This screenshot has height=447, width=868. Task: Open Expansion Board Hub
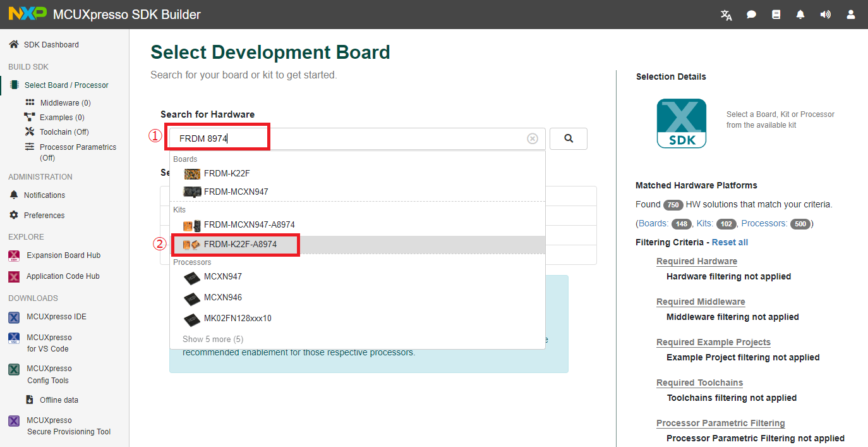coord(63,255)
